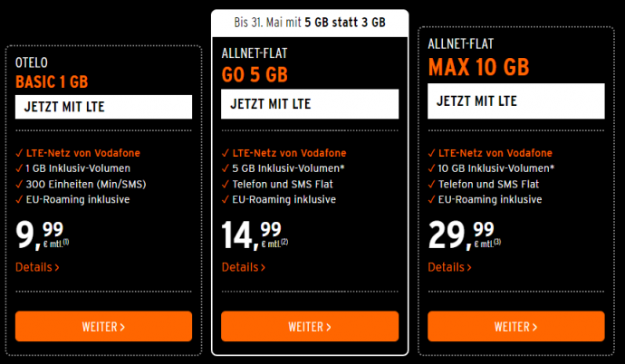This screenshot has height=364, width=625.
Task: Click checkmark beside 300 Einheiten (Min/SMS)
Action: [x=19, y=184]
